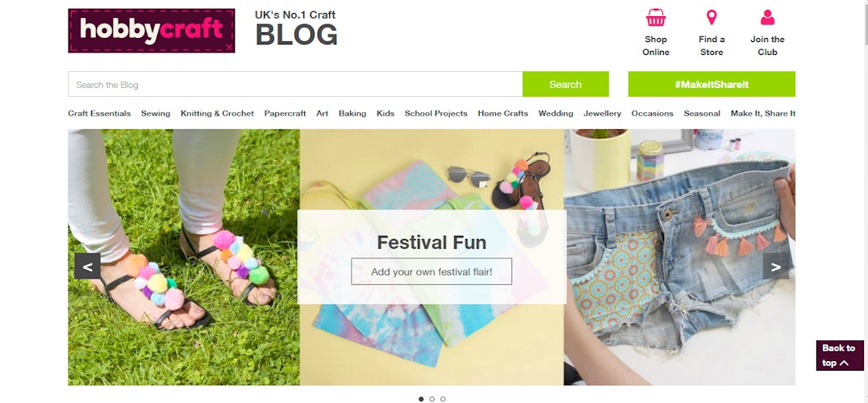Image resolution: width=868 pixels, height=403 pixels.
Task: Open the Papercraft category
Action: pos(285,113)
